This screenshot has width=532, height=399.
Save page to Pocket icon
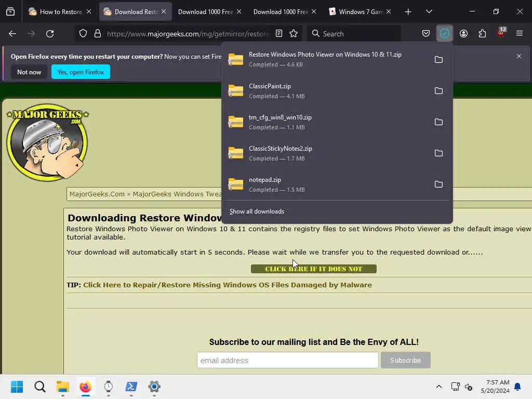426,34
